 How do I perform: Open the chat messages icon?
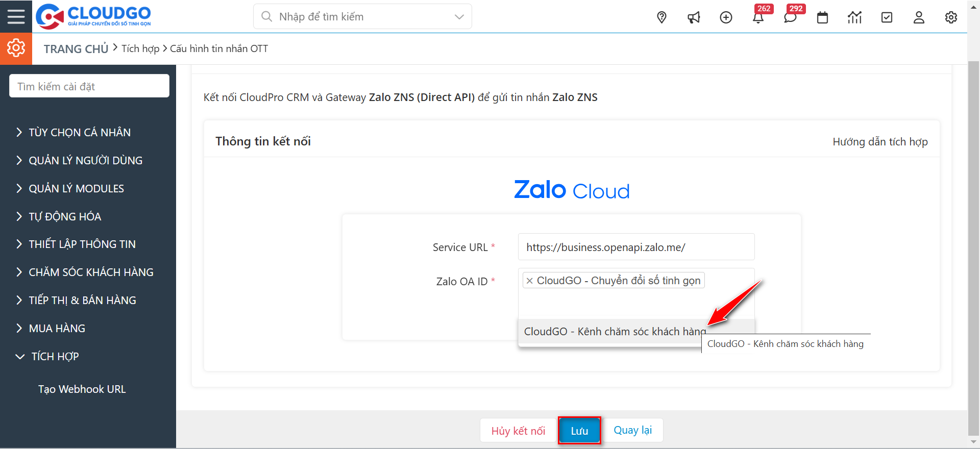[x=790, y=17]
